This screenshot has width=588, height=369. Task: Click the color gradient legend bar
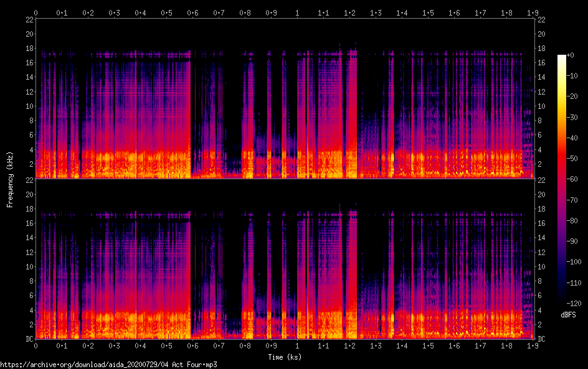click(x=562, y=179)
